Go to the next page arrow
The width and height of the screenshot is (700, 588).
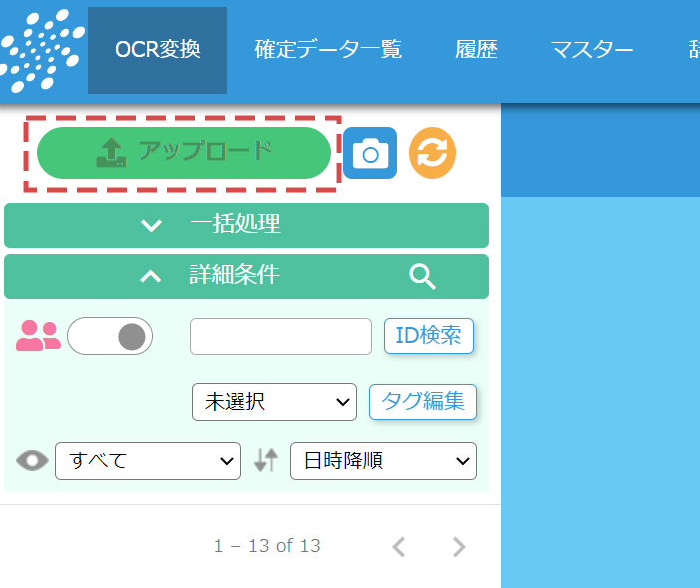[x=459, y=546]
